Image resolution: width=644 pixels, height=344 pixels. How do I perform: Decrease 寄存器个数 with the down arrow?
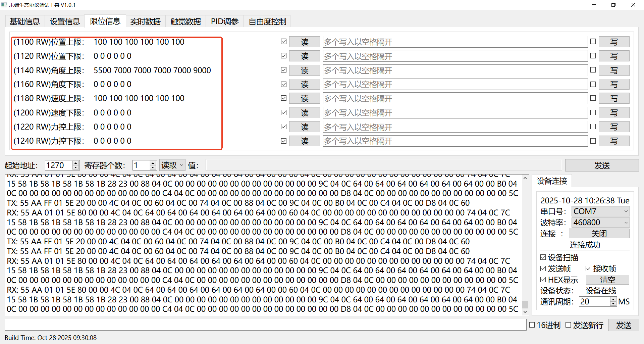point(153,167)
